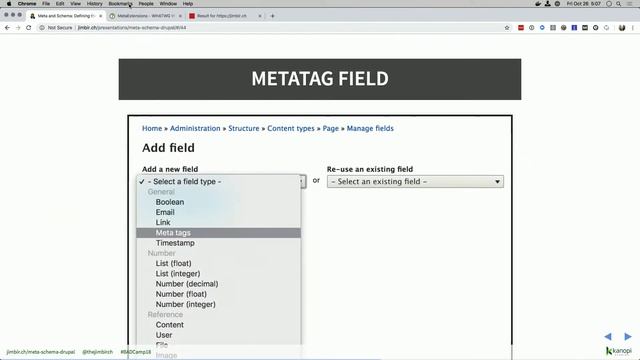Click the #BADCamp18 footer hashtag
Image resolution: width=640 pixels, height=360 pixels.
136,352
